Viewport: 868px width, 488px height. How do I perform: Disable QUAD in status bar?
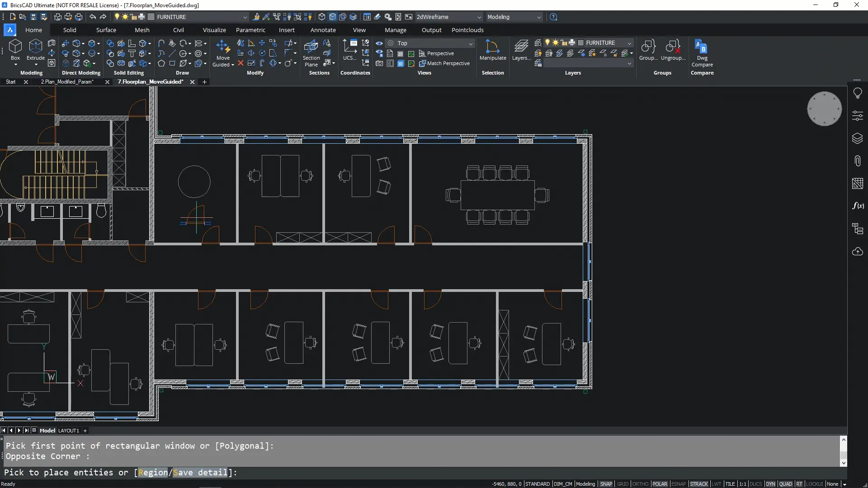click(786, 484)
